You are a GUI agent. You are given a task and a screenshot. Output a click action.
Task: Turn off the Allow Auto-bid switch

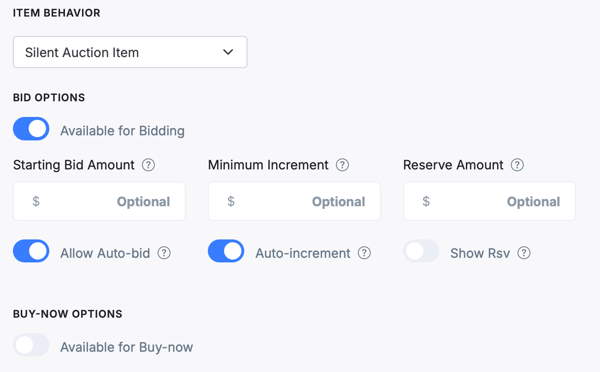pos(31,251)
